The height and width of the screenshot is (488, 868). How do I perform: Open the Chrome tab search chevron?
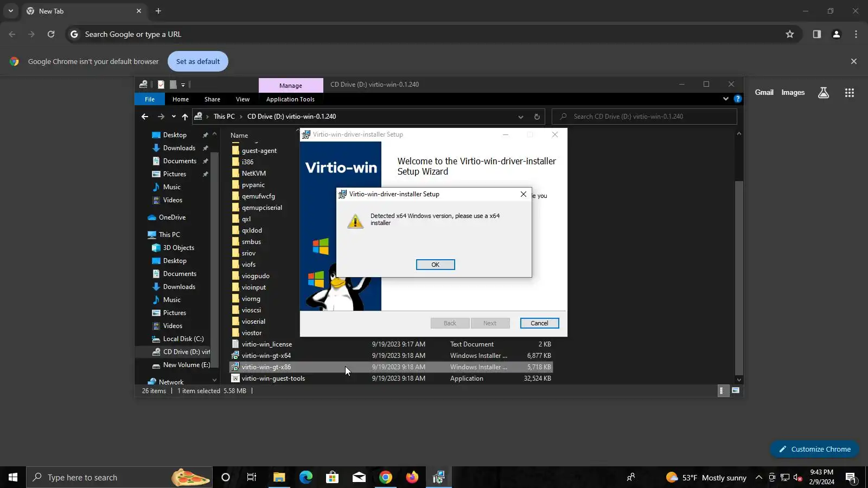(x=11, y=11)
